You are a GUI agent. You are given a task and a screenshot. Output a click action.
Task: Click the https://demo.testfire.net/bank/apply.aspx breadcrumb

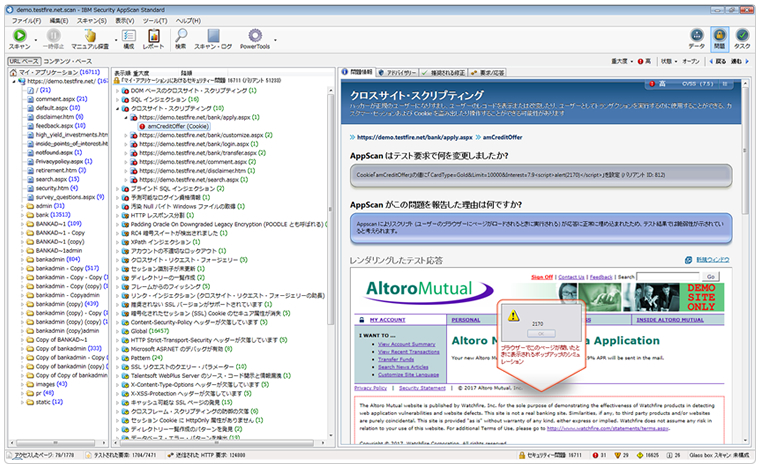pos(415,137)
